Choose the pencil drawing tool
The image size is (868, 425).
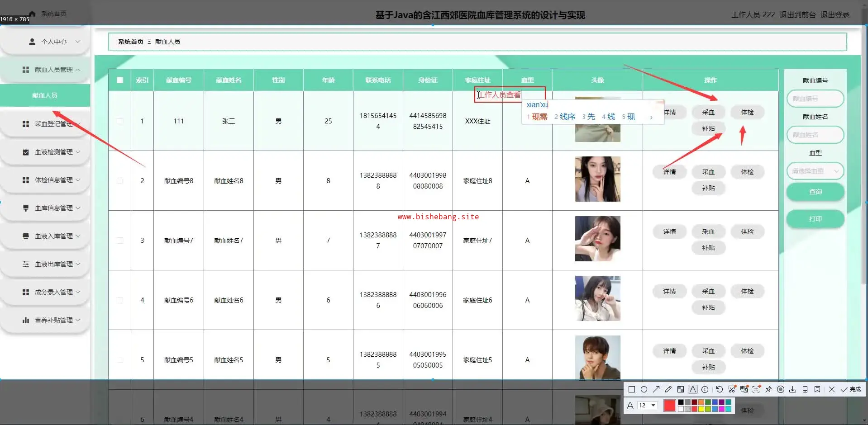click(x=668, y=389)
